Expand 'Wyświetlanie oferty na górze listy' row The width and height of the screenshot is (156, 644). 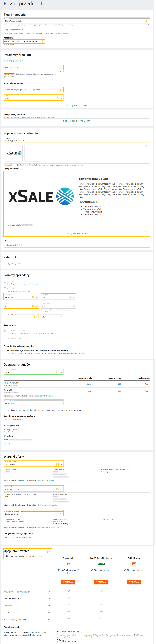[49, 592]
